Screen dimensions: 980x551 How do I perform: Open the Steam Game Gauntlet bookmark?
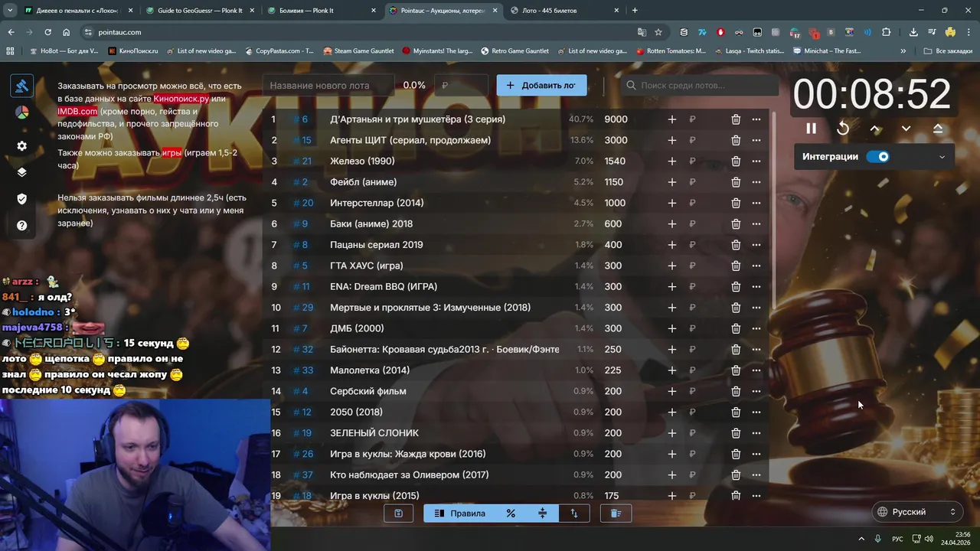click(x=358, y=51)
